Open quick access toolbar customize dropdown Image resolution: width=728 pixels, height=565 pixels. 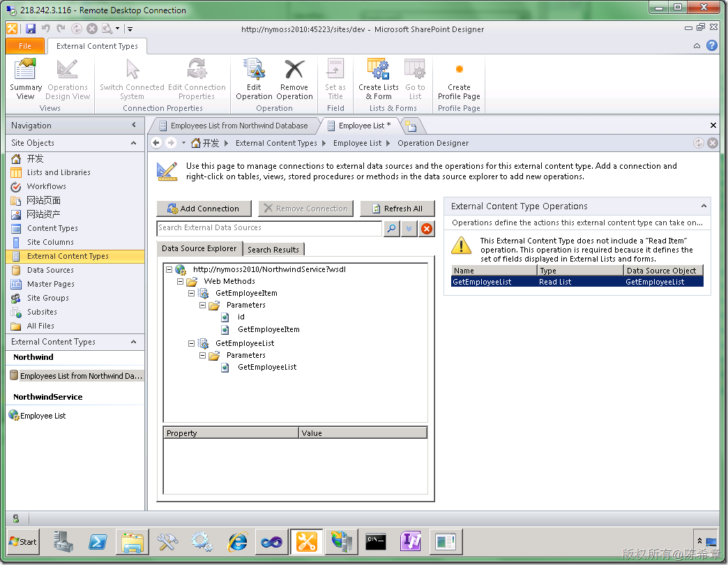[130, 29]
